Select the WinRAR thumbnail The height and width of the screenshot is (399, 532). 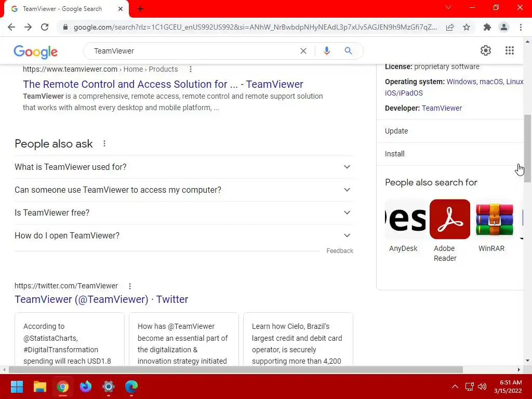(495, 219)
